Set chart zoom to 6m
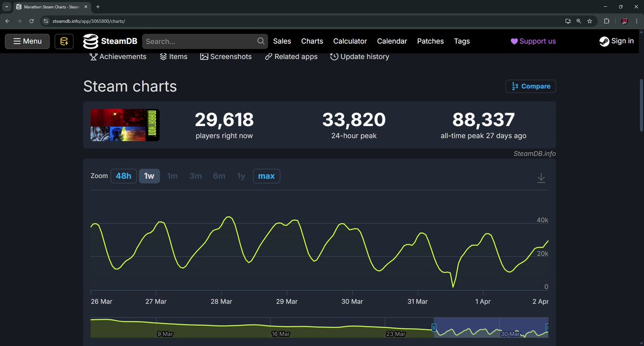Image resolution: width=644 pixels, height=346 pixels. click(219, 176)
